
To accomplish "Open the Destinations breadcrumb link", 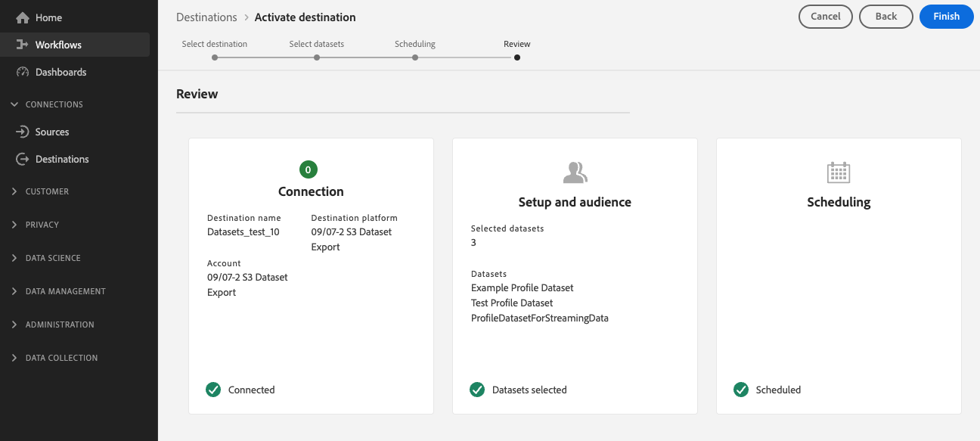I will [x=206, y=17].
